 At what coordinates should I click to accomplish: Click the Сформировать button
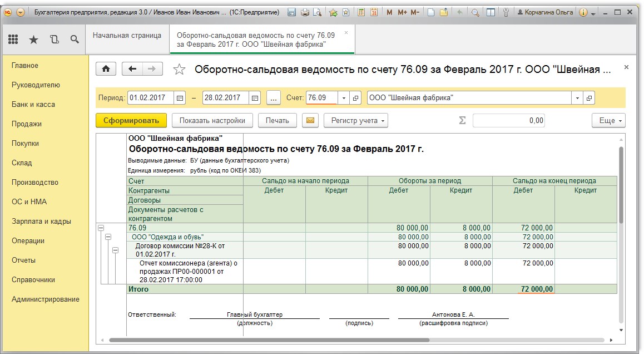[131, 120]
